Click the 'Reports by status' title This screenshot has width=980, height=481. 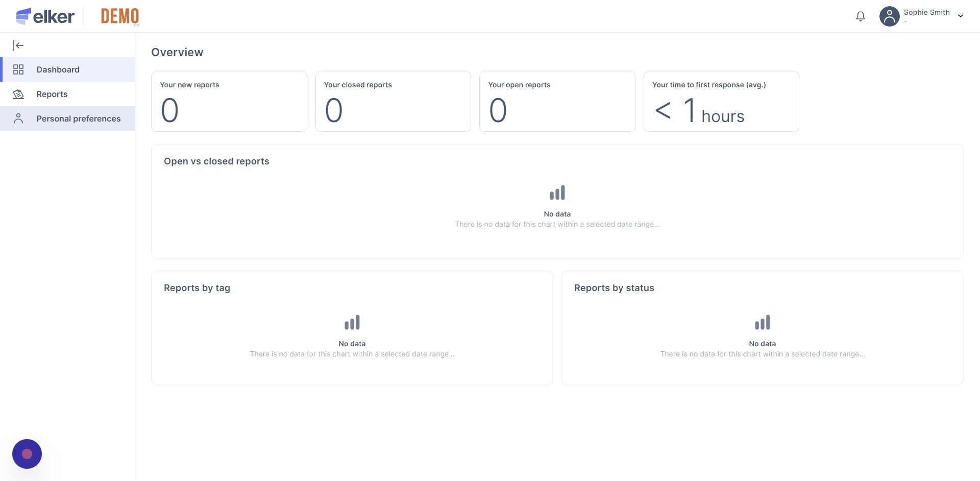click(x=614, y=288)
